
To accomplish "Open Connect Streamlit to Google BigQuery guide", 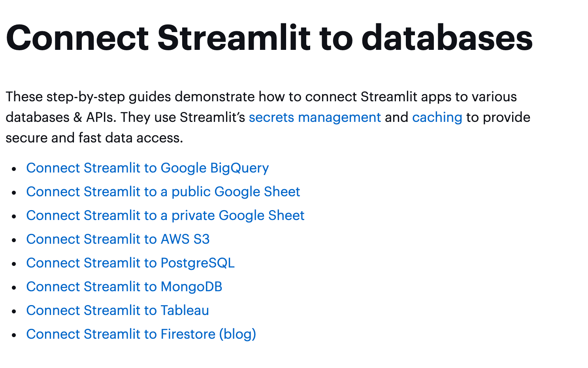I will pos(147,168).
